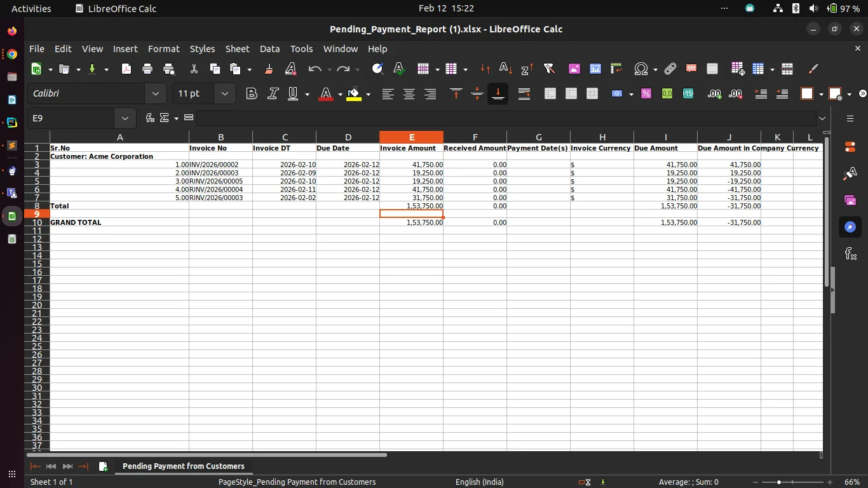The width and height of the screenshot is (868, 488).
Task: Open the special character dropdown arrow
Action: coord(655,69)
